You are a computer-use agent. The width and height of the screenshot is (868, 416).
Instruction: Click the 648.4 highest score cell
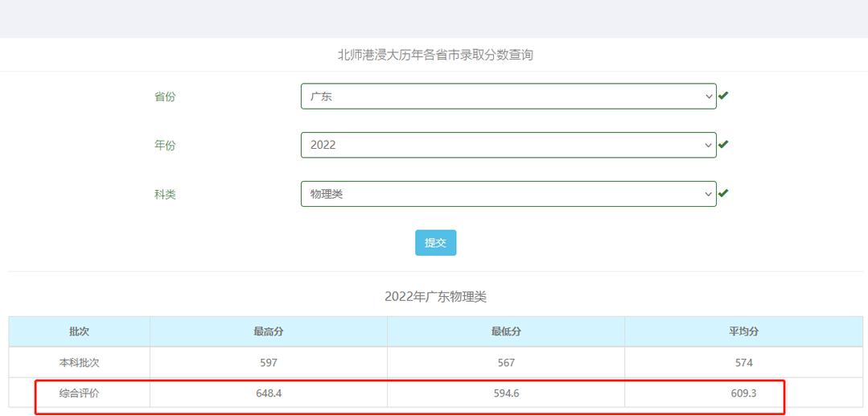click(269, 393)
